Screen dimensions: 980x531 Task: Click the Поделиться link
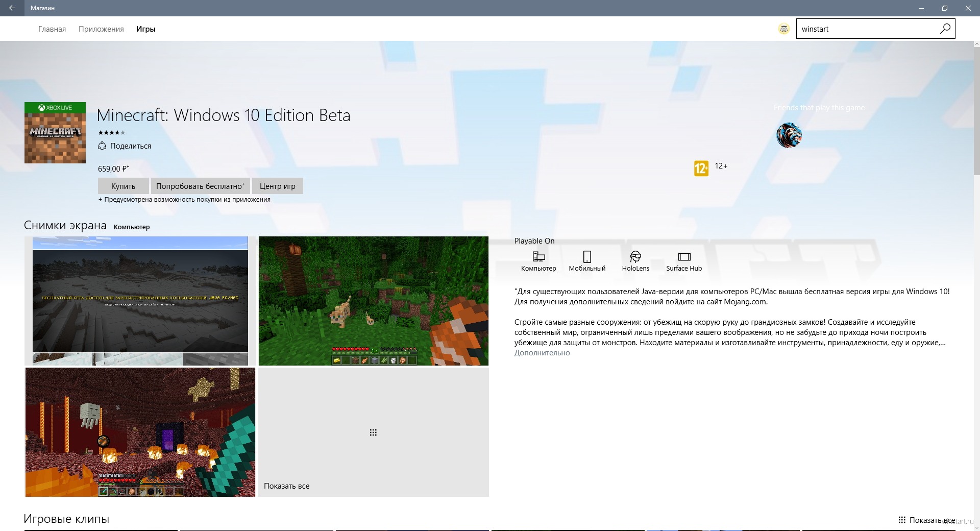[x=131, y=146]
